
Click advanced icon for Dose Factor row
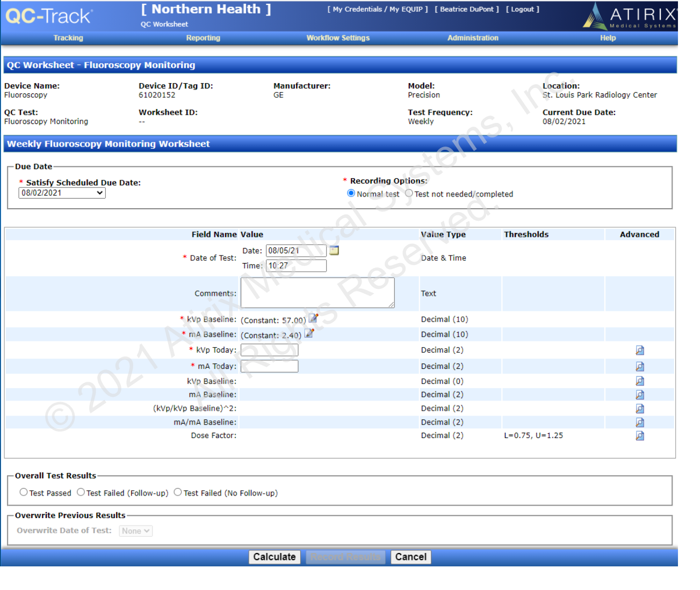pos(639,435)
